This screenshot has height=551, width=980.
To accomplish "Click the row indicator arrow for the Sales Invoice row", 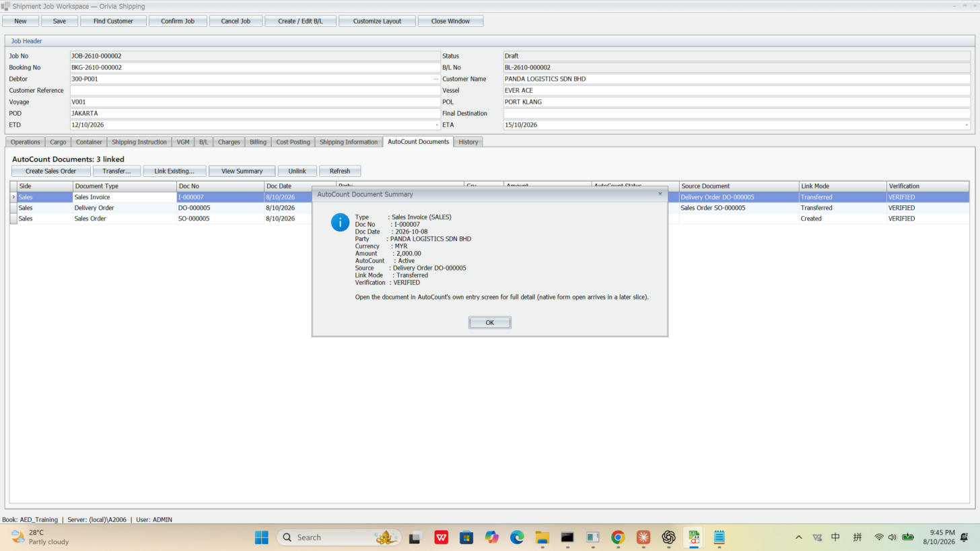I will [13, 197].
